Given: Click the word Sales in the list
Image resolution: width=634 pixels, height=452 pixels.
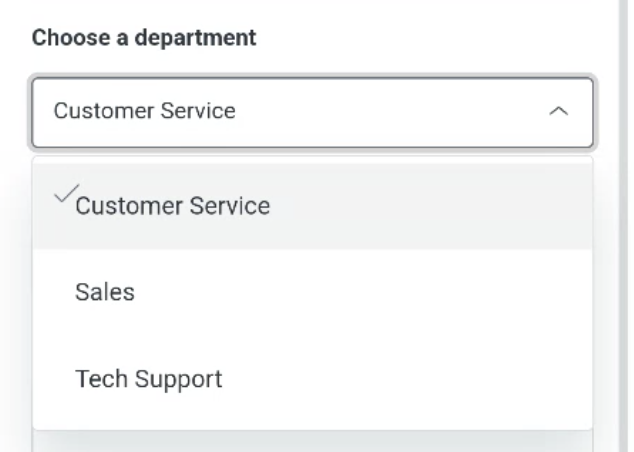Looking at the screenshot, I should (x=104, y=292).
